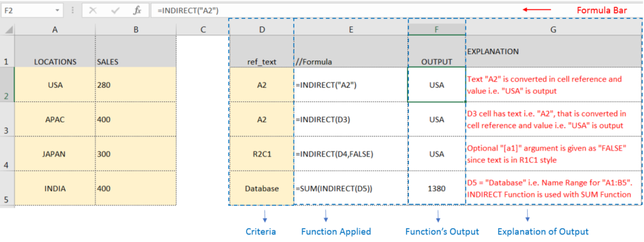Select column F header
The height and width of the screenshot is (242, 644).
[437, 29]
